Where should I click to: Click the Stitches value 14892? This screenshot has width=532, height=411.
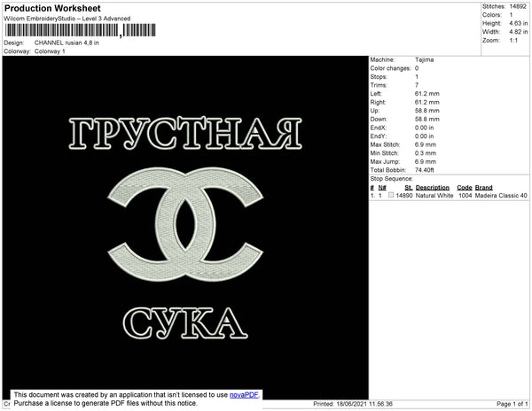point(518,6)
